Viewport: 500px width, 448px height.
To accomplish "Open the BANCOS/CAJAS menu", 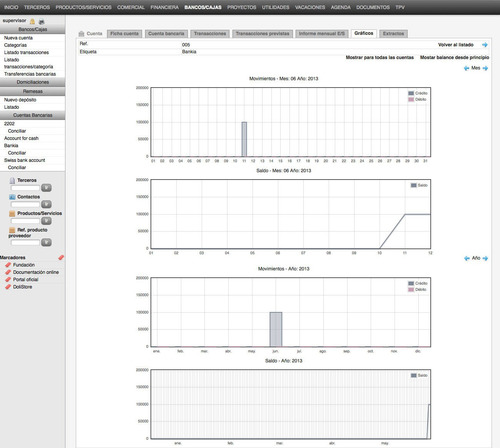I will pyautogui.click(x=203, y=7).
